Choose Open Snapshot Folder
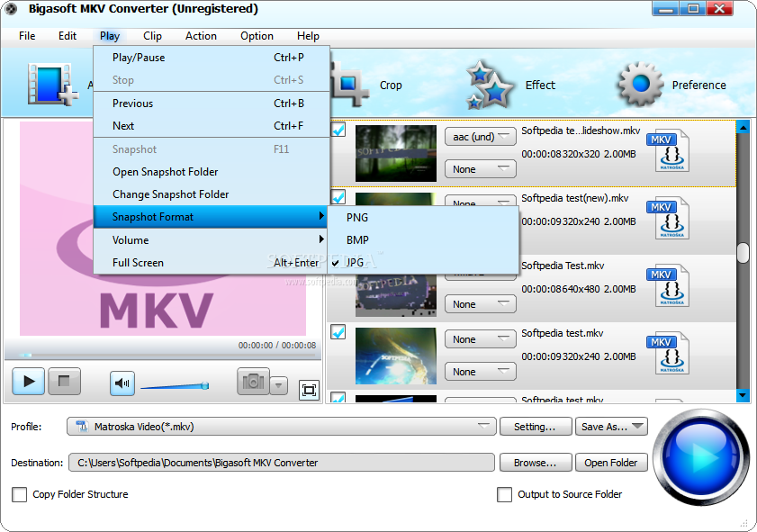This screenshot has width=757, height=532. 211,172
